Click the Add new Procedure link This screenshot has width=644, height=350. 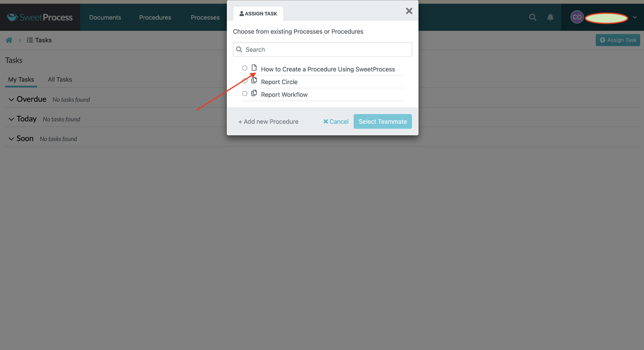pyautogui.click(x=268, y=121)
